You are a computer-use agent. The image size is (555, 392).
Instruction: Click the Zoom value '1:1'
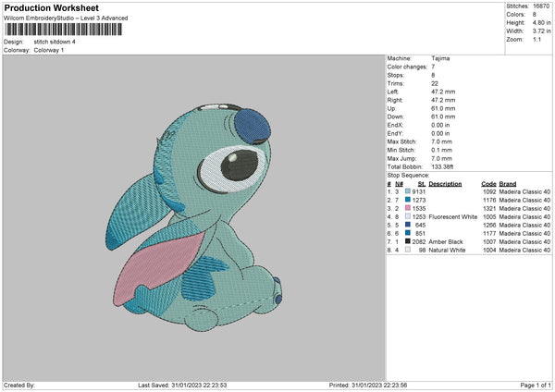point(536,39)
